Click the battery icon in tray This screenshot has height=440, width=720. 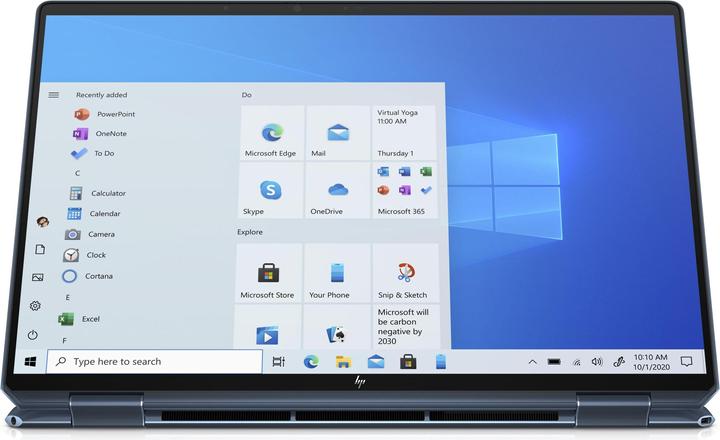pyautogui.click(x=554, y=362)
